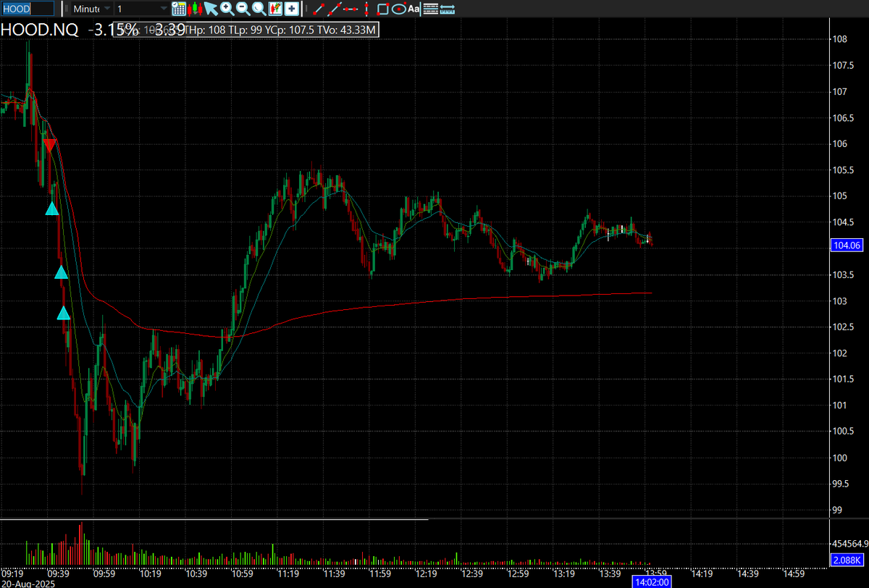The height and width of the screenshot is (588, 869).
Task: Click the 99 price axis label
Action: (838, 510)
